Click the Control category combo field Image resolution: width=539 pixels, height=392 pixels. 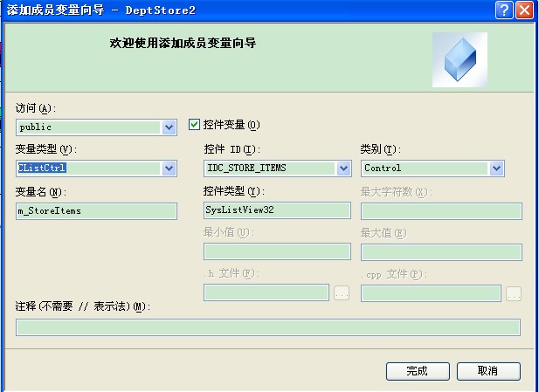click(x=432, y=168)
